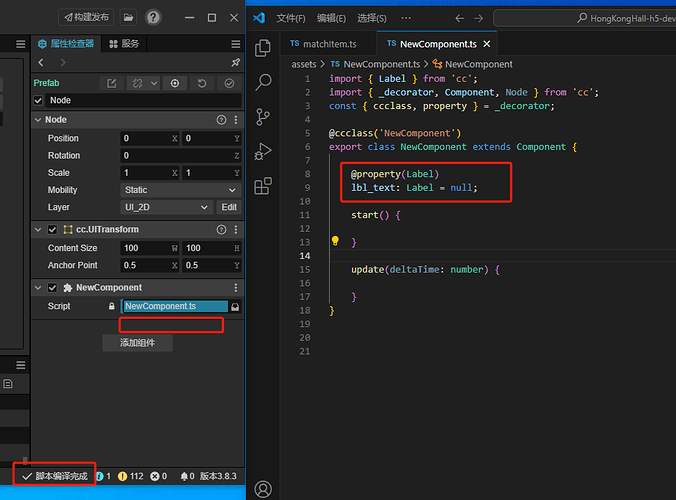Click the 构建发布 build publish button

(x=86, y=18)
